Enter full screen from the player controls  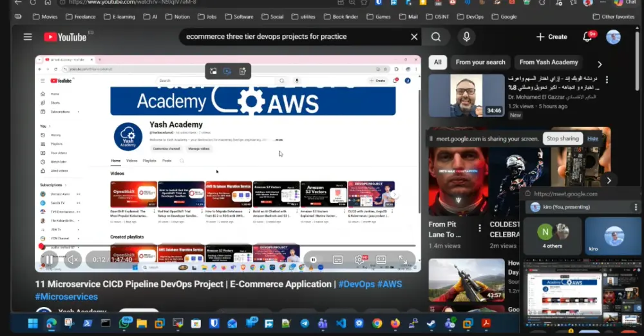(403, 259)
